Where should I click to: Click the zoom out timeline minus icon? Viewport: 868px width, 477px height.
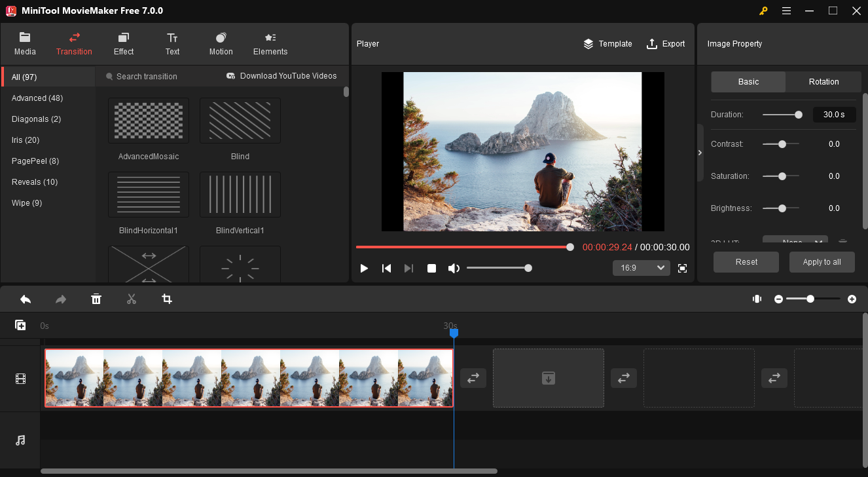(x=778, y=299)
